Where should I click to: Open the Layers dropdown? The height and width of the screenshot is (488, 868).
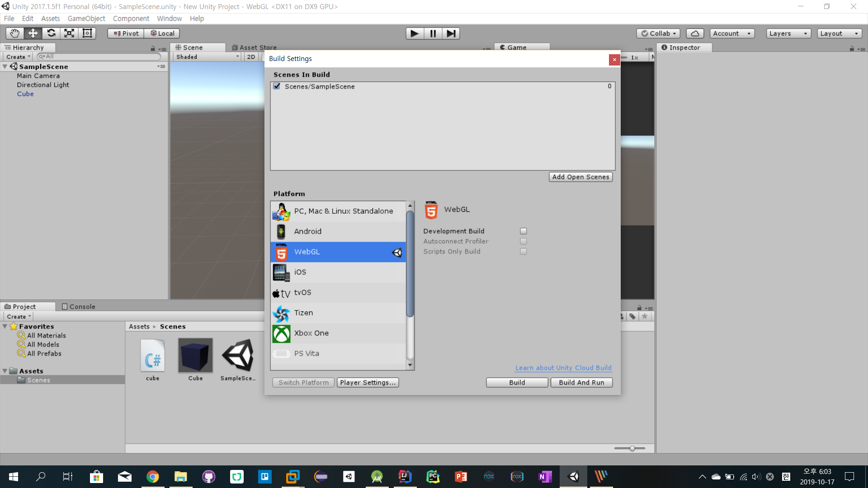click(x=788, y=33)
